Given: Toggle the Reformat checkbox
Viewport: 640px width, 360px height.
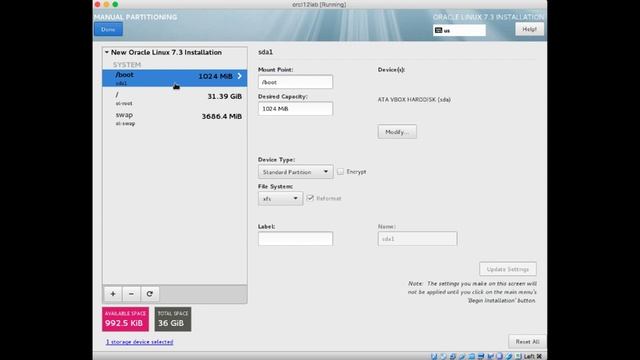Looking at the screenshot, I should coord(310,198).
